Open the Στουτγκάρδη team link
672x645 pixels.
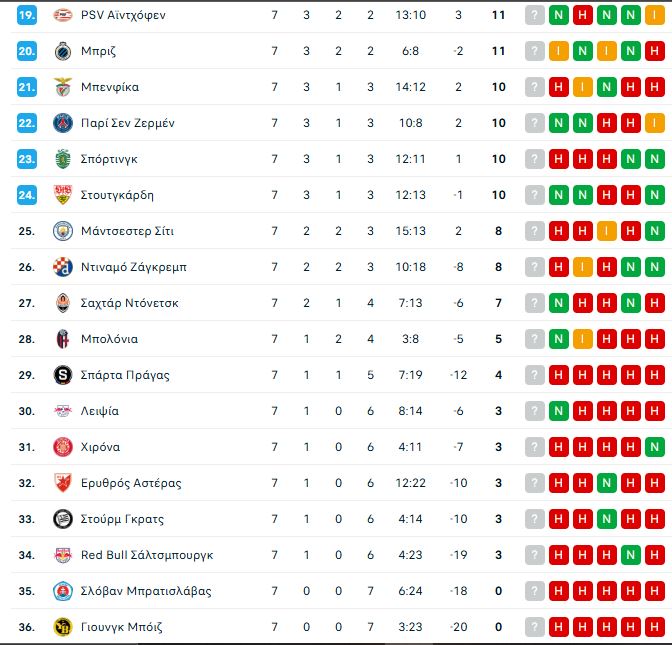coord(117,195)
